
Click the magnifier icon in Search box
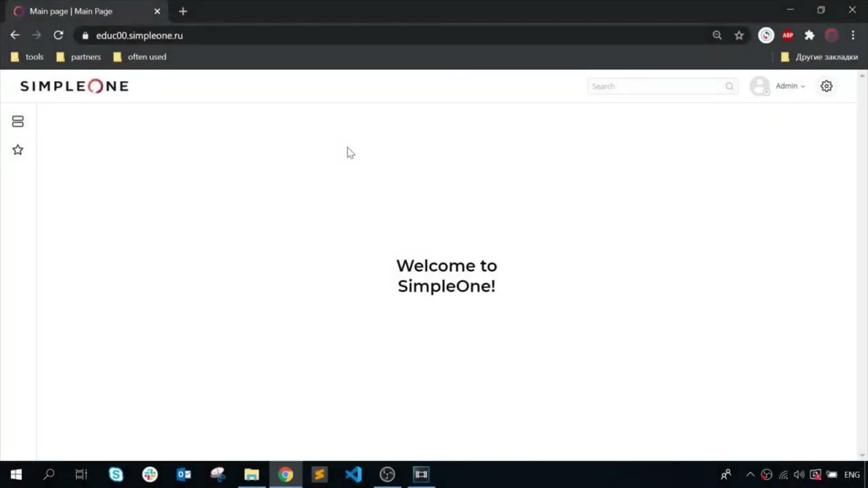[730, 86]
